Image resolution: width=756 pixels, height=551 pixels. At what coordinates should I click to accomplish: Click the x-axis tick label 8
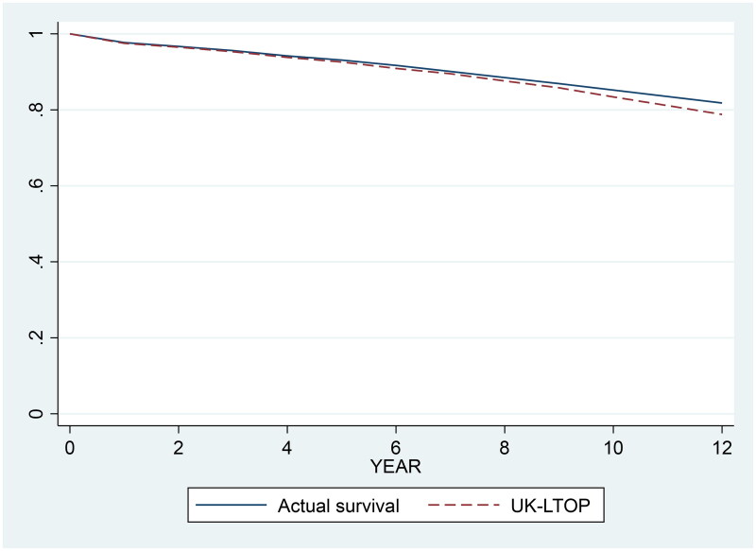[505, 445]
